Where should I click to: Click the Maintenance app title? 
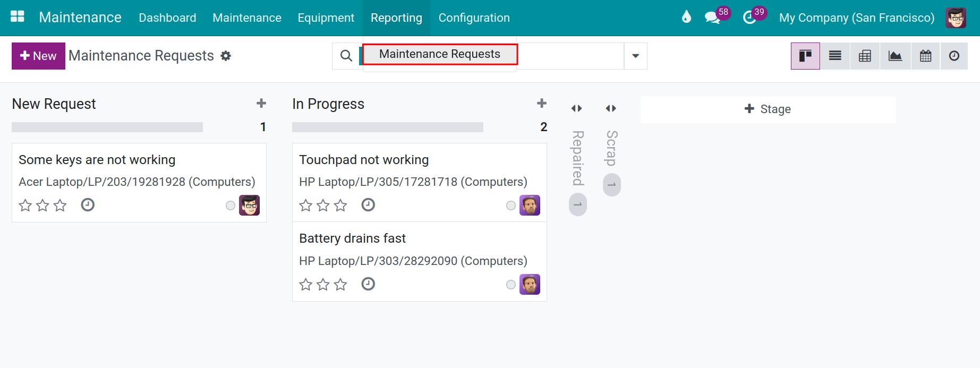[80, 18]
